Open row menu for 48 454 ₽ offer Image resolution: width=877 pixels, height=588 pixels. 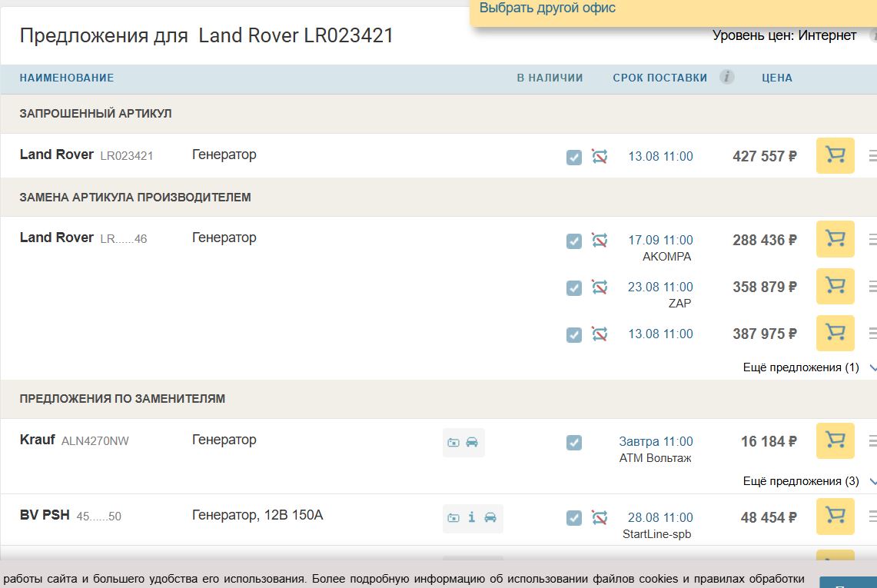tap(872, 517)
